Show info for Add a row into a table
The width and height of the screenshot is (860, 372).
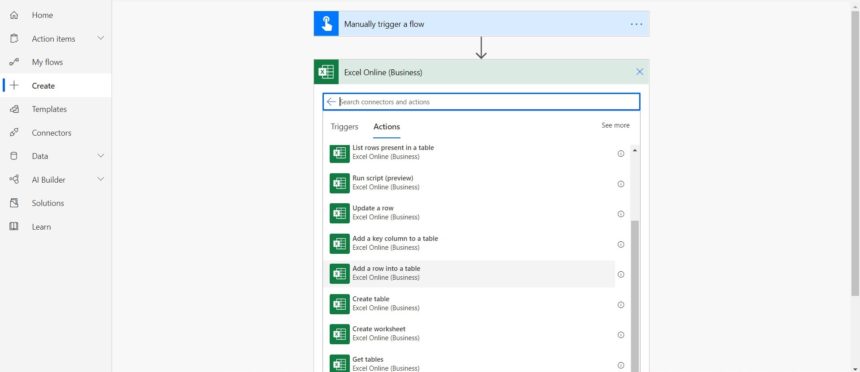click(621, 274)
